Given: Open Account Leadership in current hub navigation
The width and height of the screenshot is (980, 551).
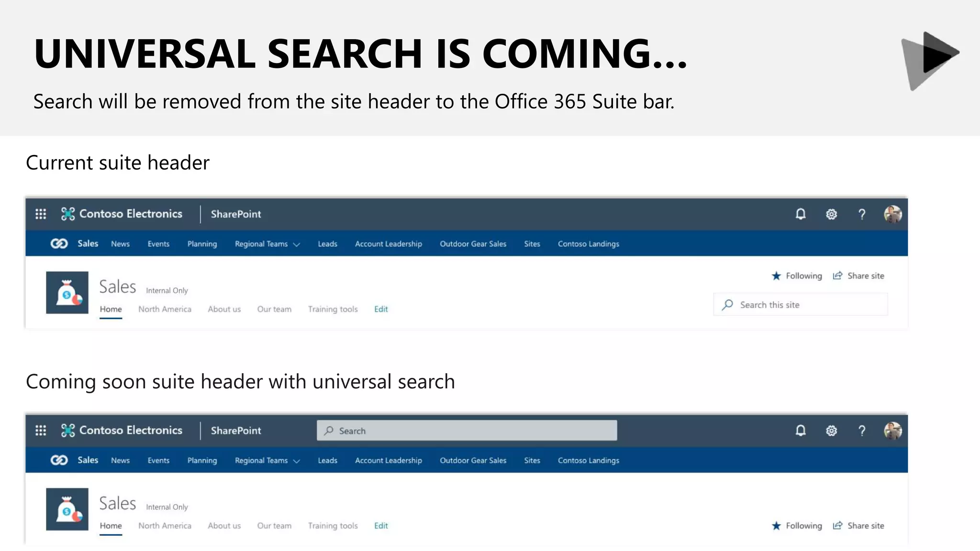Looking at the screenshot, I should 389,244.
